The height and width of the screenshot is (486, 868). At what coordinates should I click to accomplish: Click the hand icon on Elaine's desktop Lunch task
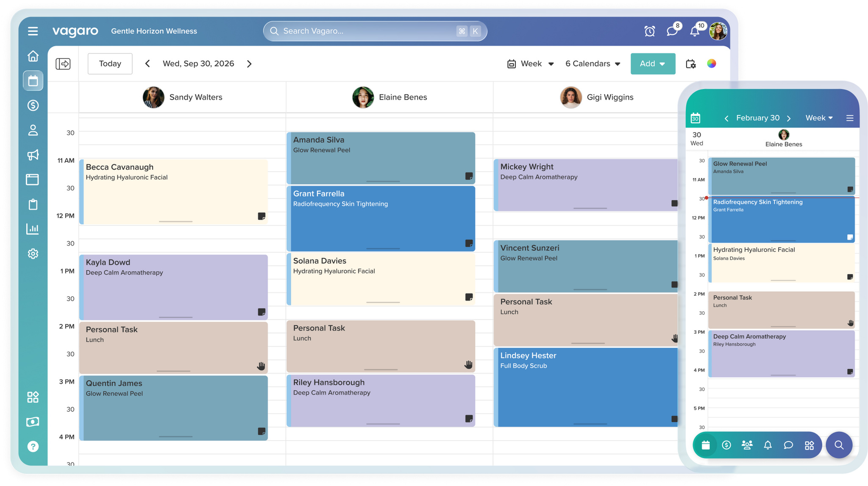(468, 365)
